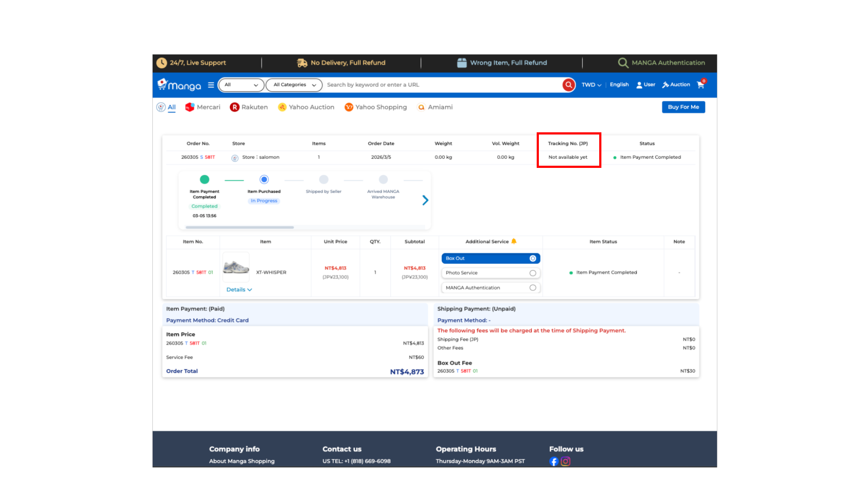Select the Photo Service radio option
This screenshot has height=498, width=868.
coord(533,273)
